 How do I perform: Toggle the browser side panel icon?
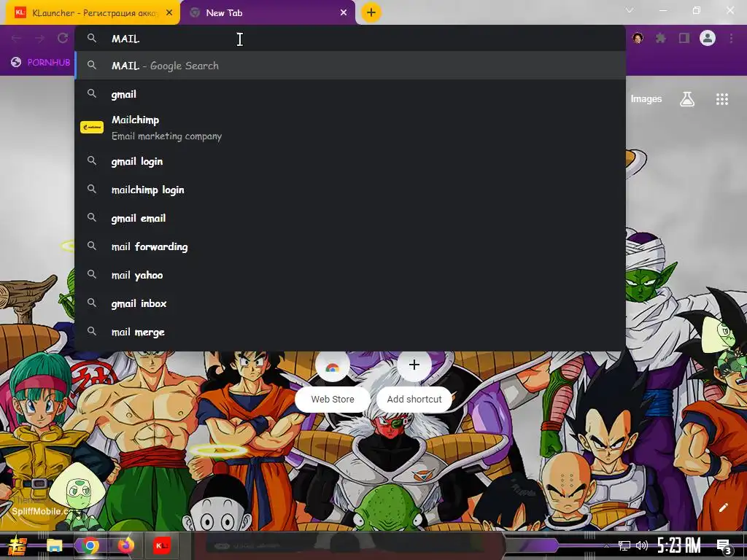point(684,38)
